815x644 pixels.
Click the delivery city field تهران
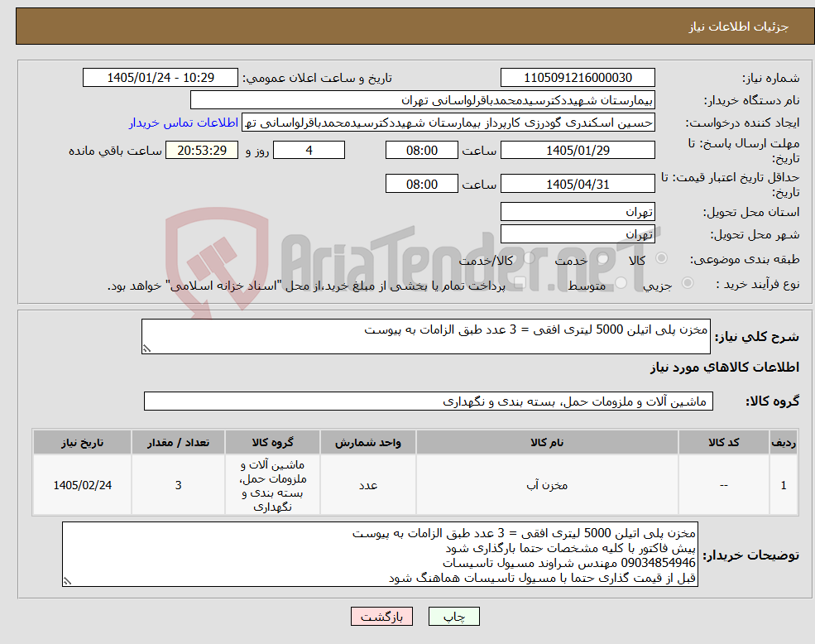(578, 234)
